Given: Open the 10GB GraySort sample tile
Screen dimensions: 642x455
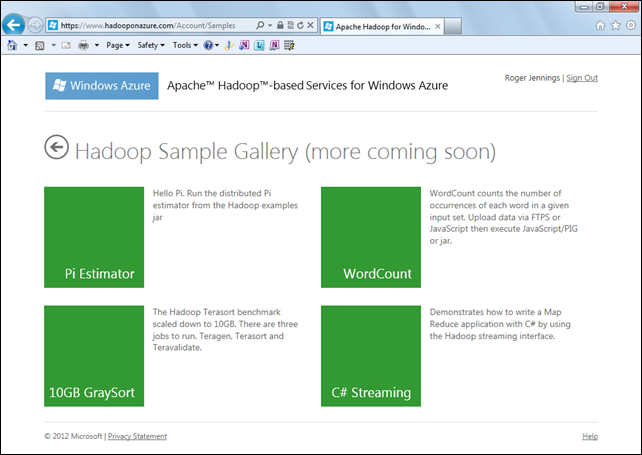Looking at the screenshot, I should 94,356.
